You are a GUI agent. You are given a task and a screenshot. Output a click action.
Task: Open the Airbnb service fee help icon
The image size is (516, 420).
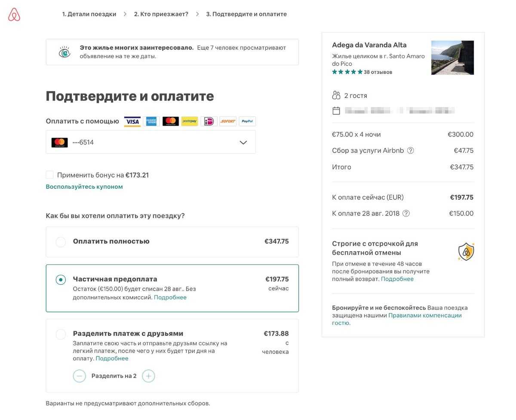tap(410, 150)
